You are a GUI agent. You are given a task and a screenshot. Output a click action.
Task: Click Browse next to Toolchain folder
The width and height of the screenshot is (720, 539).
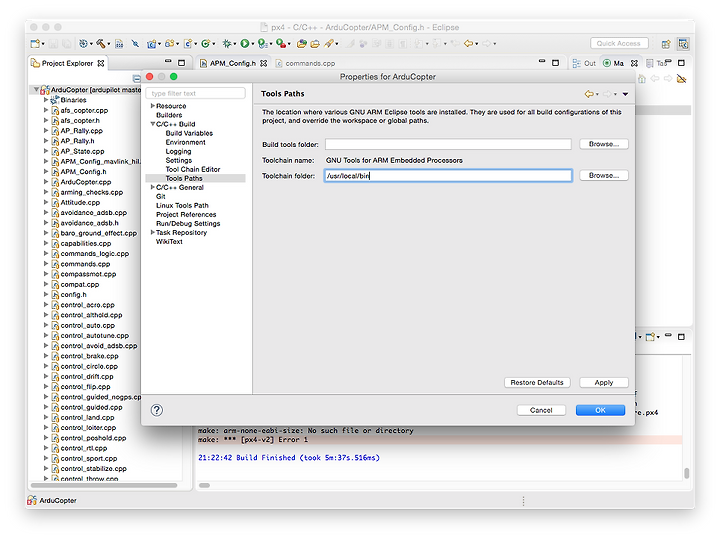(603, 175)
